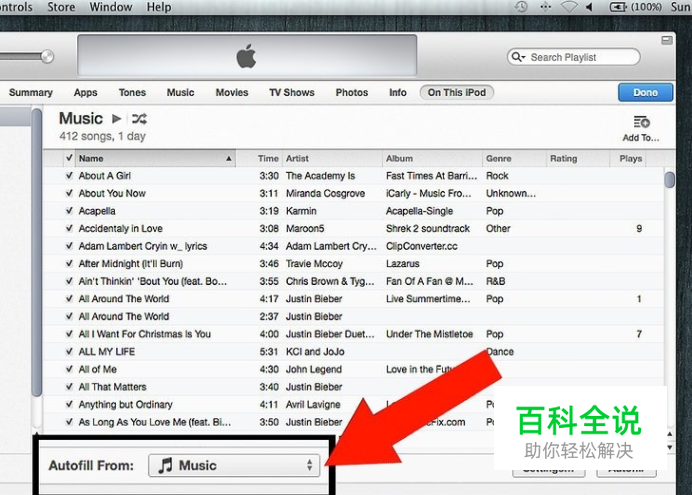Select All I Want For Christmas Is You

click(144, 334)
